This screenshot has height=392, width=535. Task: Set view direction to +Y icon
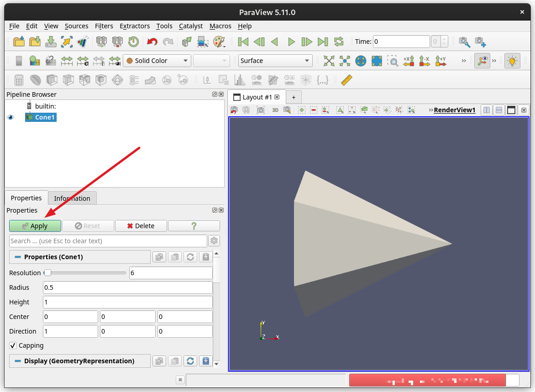point(441,61)
